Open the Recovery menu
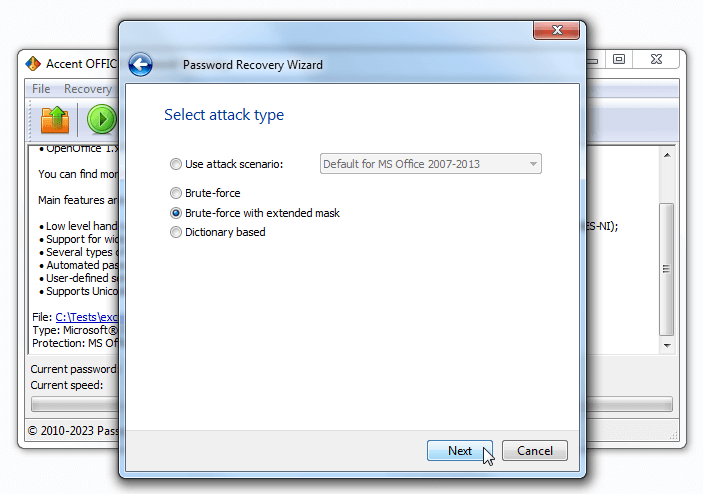The width and height of the screenshot is (703, 494). click(x=88, y=89)
